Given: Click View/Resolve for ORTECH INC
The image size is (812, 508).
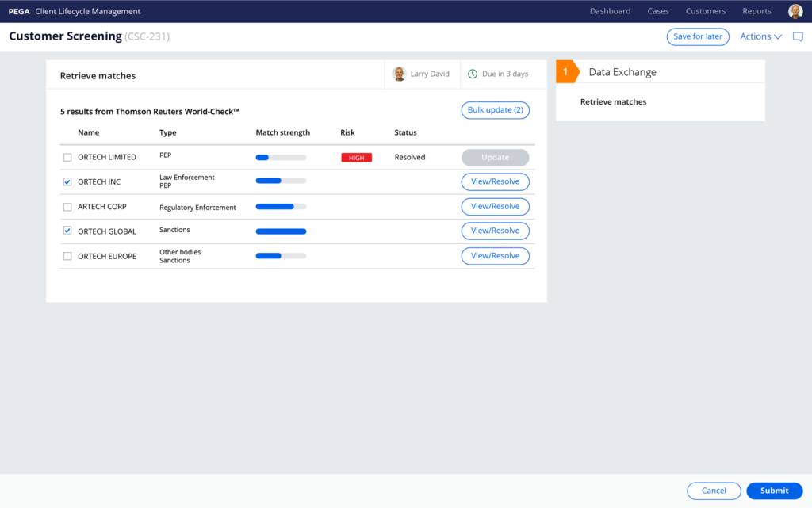Looking at the screenshot, I should coord(495,181).
